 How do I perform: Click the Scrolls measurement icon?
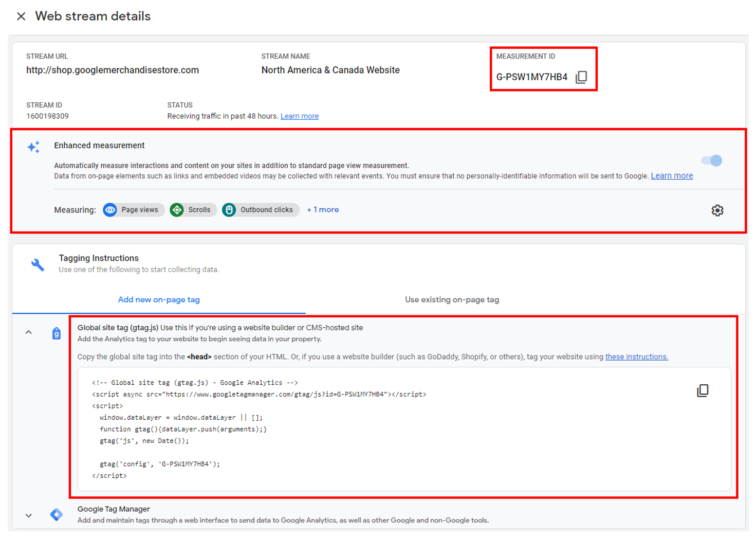click(177, 210)
